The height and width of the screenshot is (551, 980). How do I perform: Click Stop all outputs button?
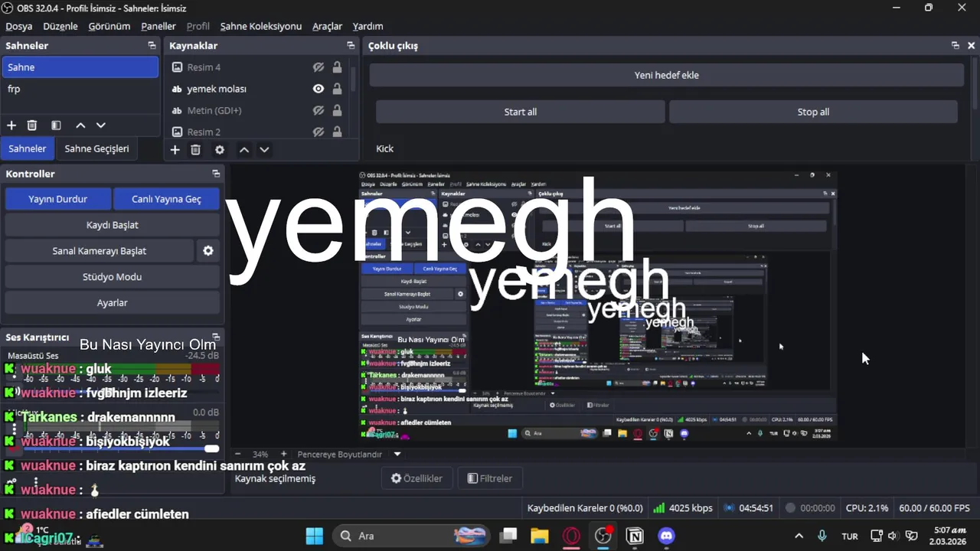click(x=813, y=112)
